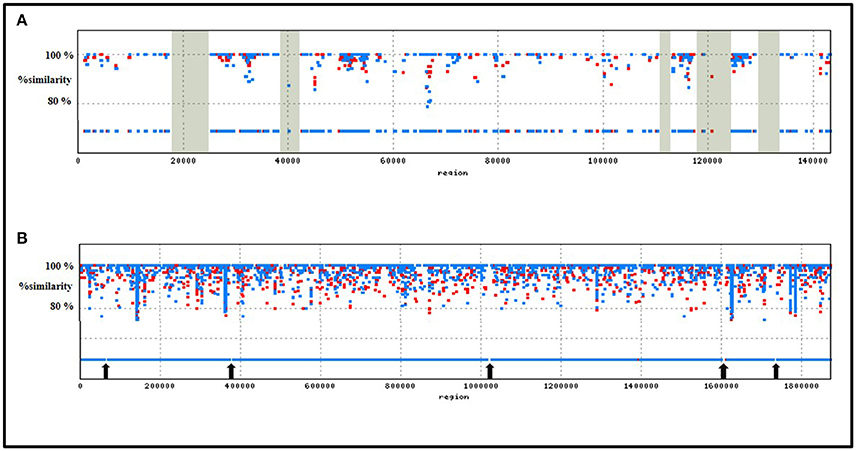
Task: Click x-axis tick "100000" in panel A
Action: 603,161
